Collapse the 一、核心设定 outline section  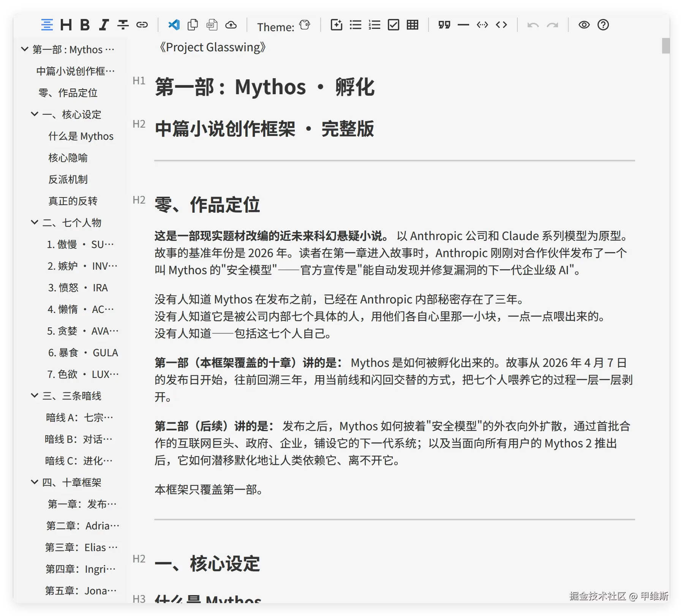[x=35, y=114]
